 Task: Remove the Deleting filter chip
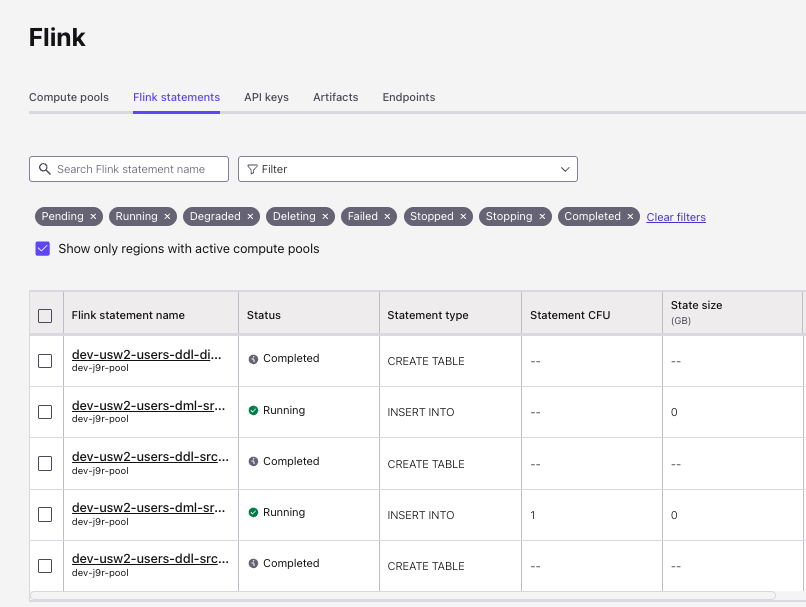coord(325,217)
